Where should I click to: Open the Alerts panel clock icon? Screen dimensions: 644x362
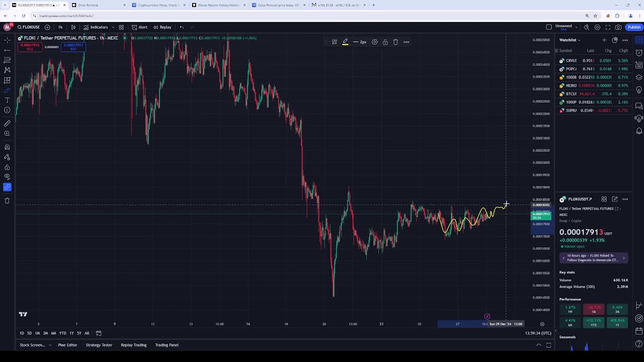coord(639,52)
